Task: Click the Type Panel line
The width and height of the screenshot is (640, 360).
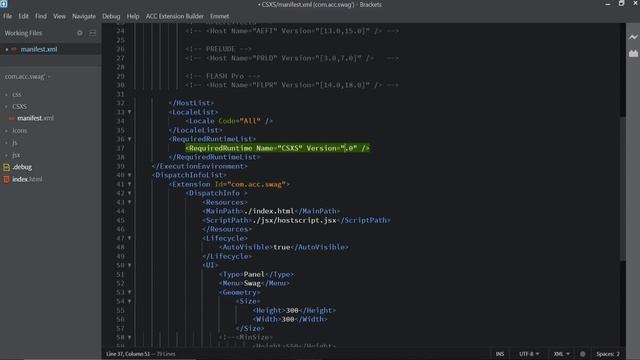Action: point(256,274)
